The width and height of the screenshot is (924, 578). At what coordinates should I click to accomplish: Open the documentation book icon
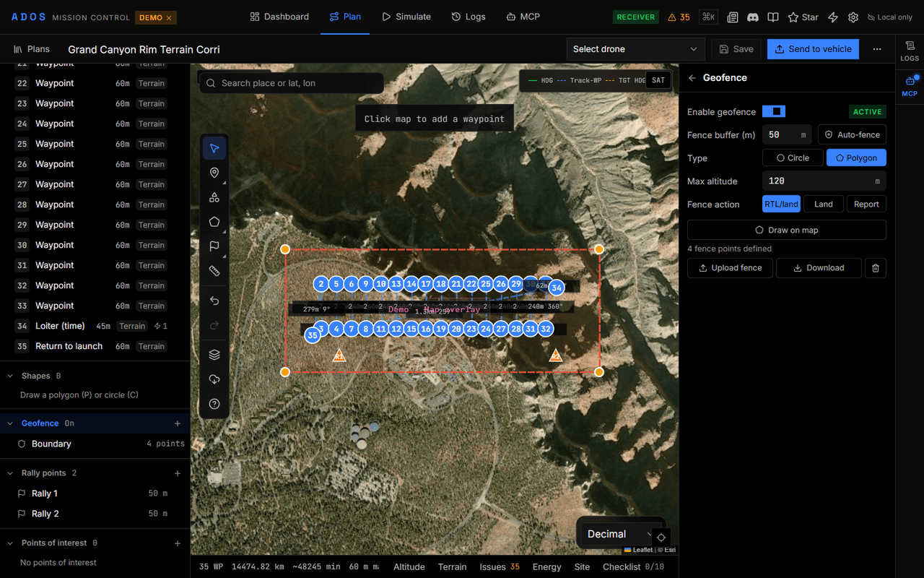click(773, 17)
